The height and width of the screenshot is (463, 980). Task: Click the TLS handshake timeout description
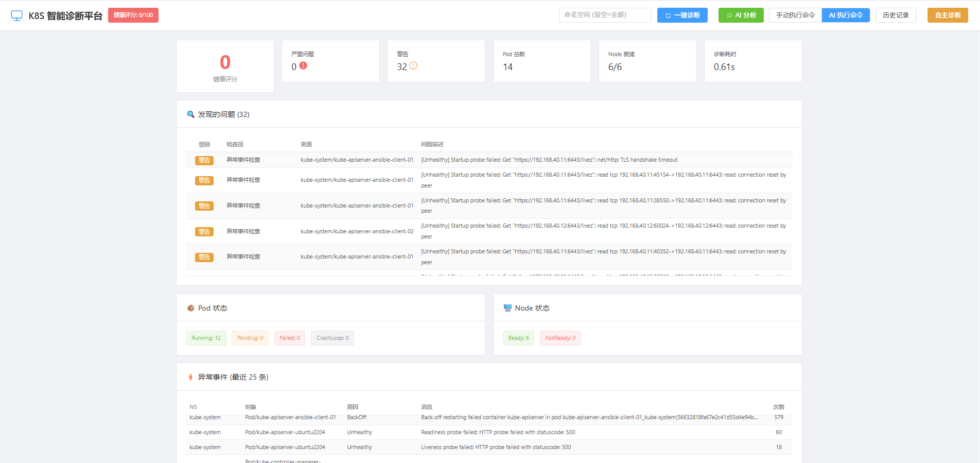click(x=549, y=160)
